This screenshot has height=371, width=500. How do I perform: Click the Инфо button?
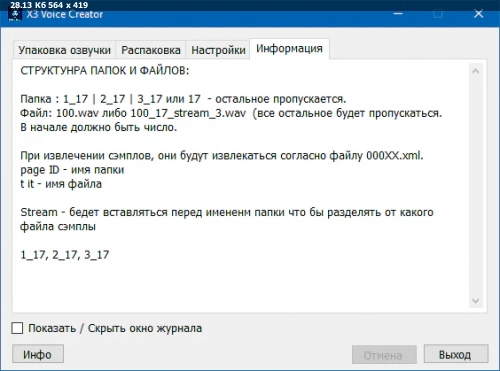click(x=38, y=354)
